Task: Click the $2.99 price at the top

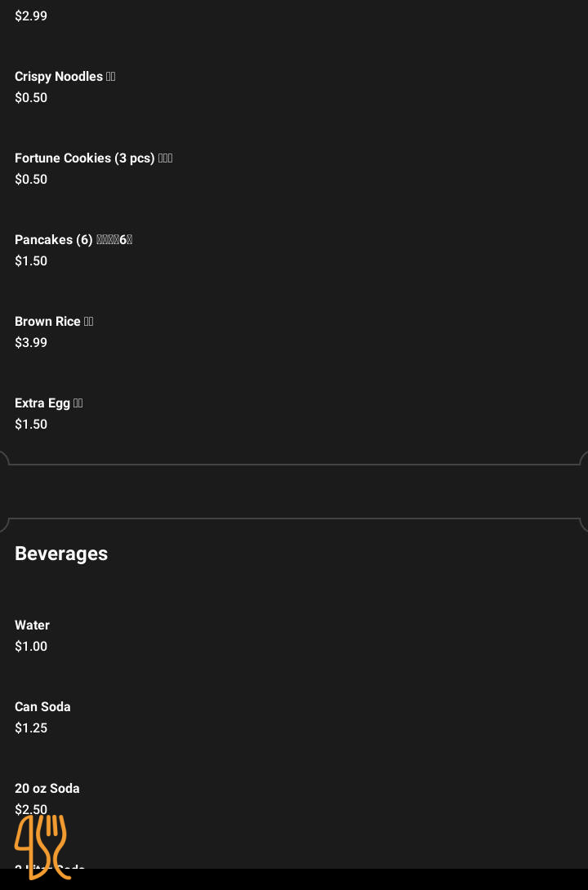Action: pyautogui.click(x=31, y=16)
